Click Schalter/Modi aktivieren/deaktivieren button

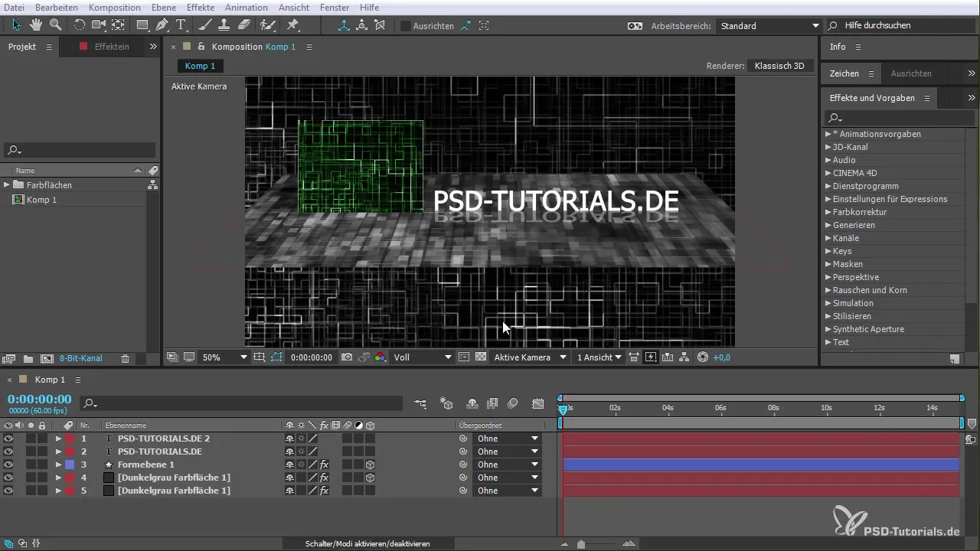coord(367,543)
